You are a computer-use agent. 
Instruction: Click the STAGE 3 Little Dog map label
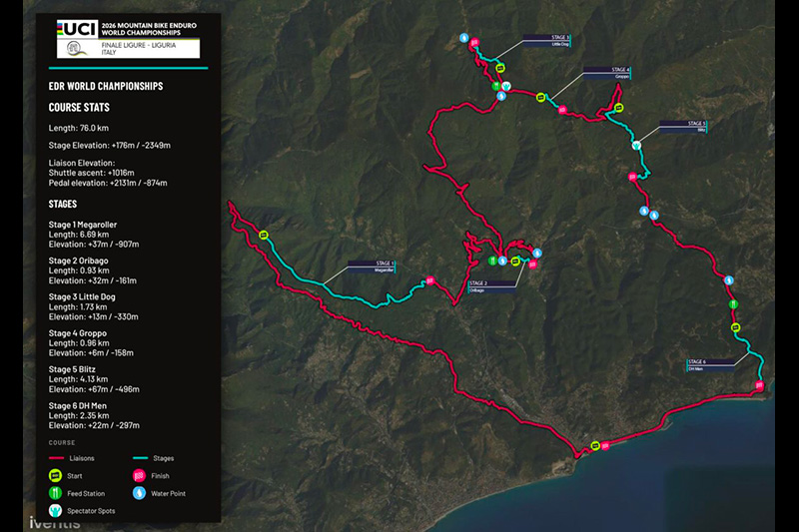click(546, 41)
